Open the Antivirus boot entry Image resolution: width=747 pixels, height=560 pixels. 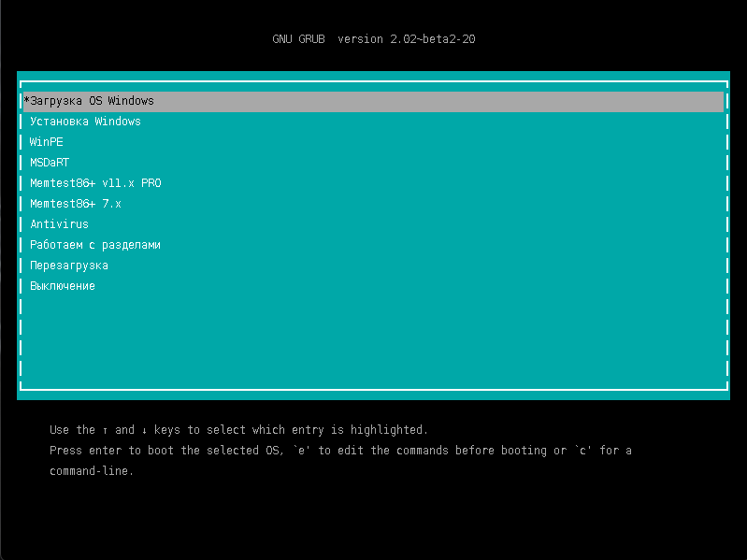coord(59,224)
